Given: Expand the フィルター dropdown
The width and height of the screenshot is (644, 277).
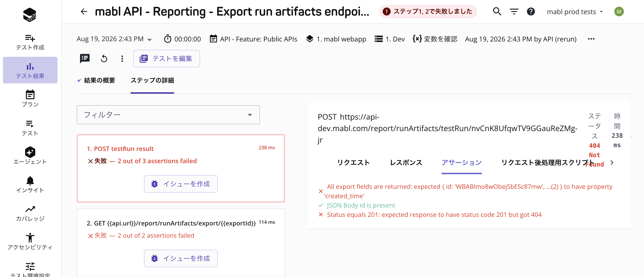Looking at the screenshot, I should click(x=168, y=115).
